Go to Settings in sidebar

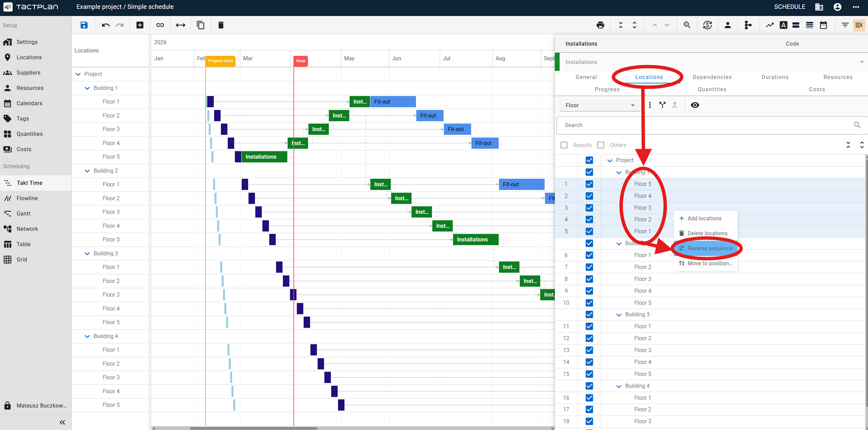tap(36, 42)
